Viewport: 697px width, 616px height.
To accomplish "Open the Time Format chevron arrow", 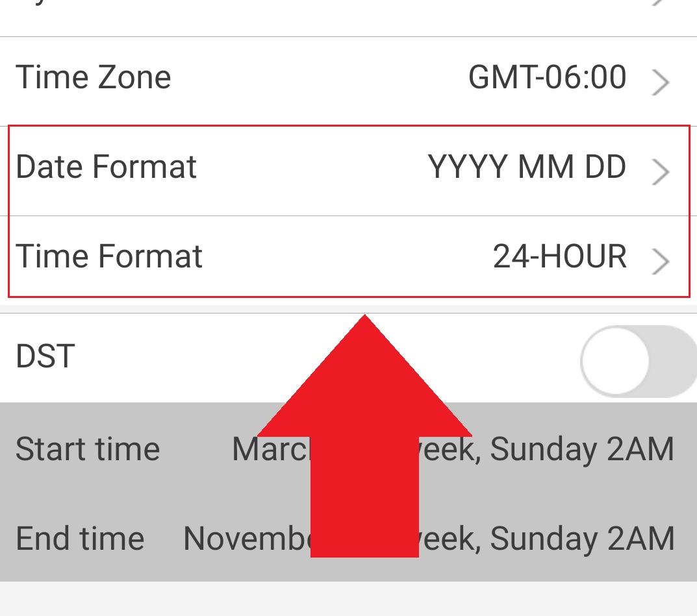I will (x=661, y=262).
